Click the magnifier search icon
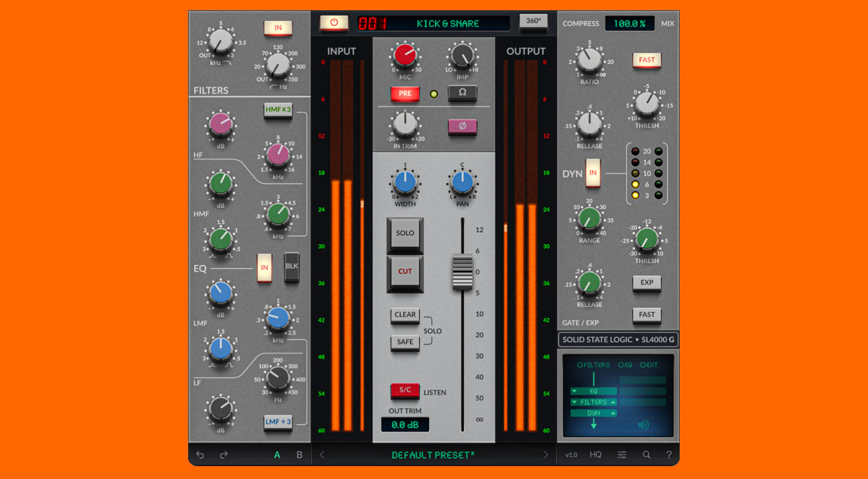Image resolution: width=868 pixels, height=479 pixels. tap(646, 455)
